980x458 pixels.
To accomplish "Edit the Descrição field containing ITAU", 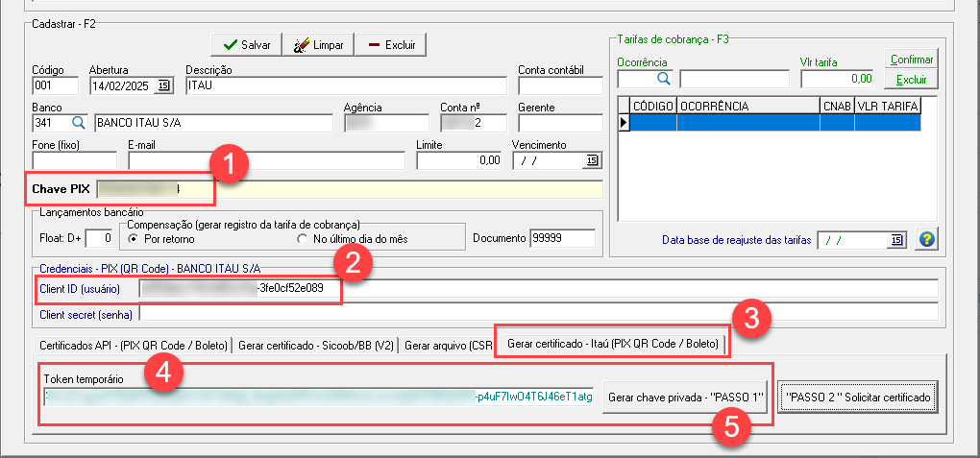I will [x=346, y=85].
